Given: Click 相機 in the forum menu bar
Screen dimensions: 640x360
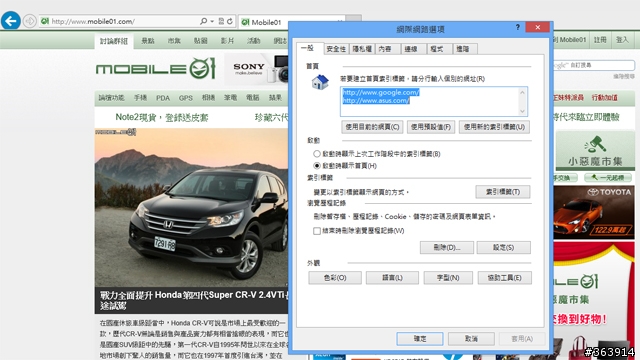Looking at the screenshot, I should (x=208, y=98).
